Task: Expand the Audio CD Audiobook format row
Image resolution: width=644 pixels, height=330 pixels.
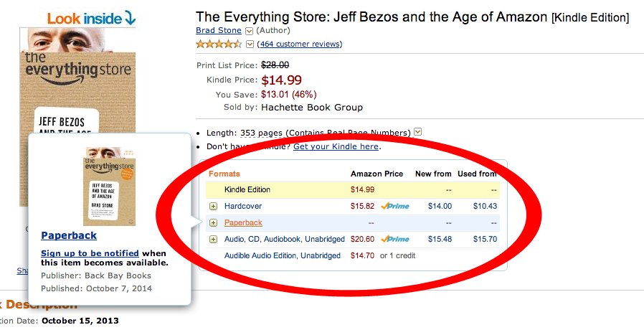Action: (x=213, y=239)
